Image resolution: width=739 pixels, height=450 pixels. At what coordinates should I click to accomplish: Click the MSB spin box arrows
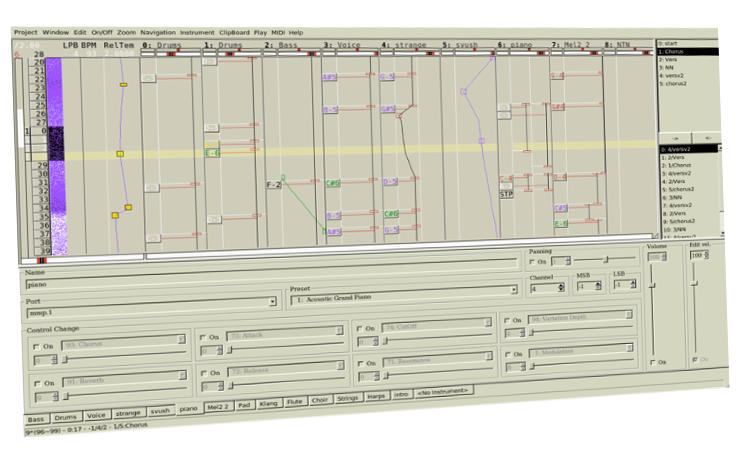[x=598, y=286]
